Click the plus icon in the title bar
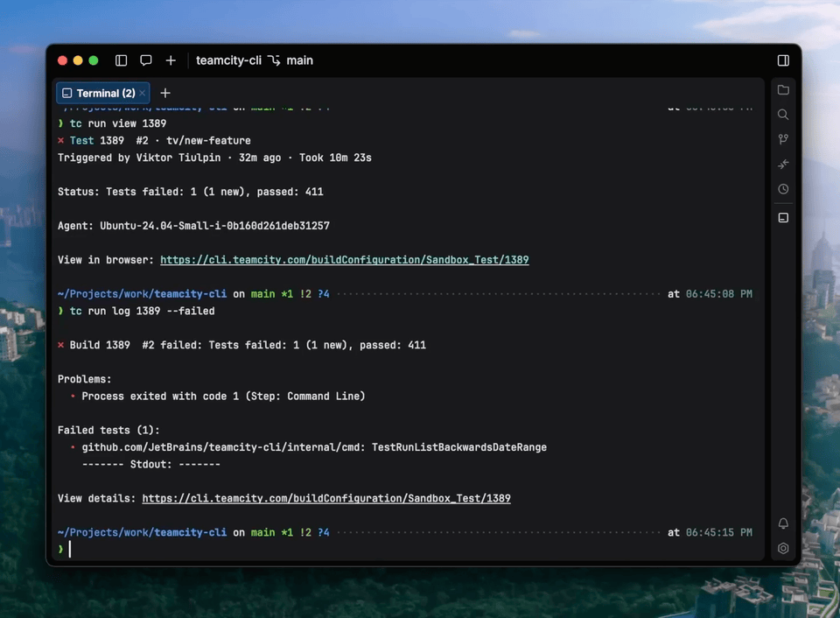840x618 pixels. (x=171, y=60)
